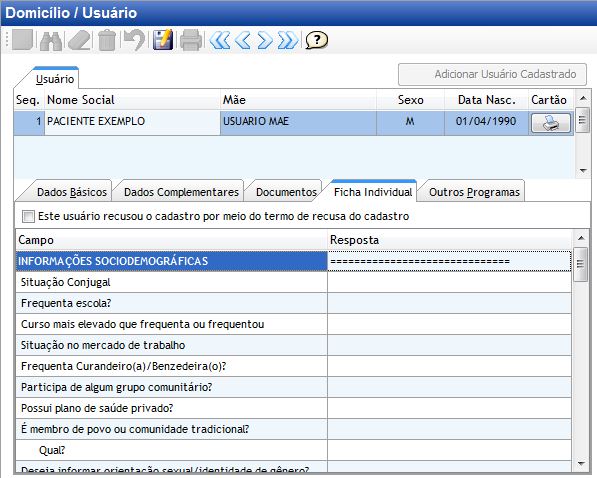The image size is (597, 478).
Task: Click the printer icon in toolbar
Action: pyautogui.click(x=191, y=40)
